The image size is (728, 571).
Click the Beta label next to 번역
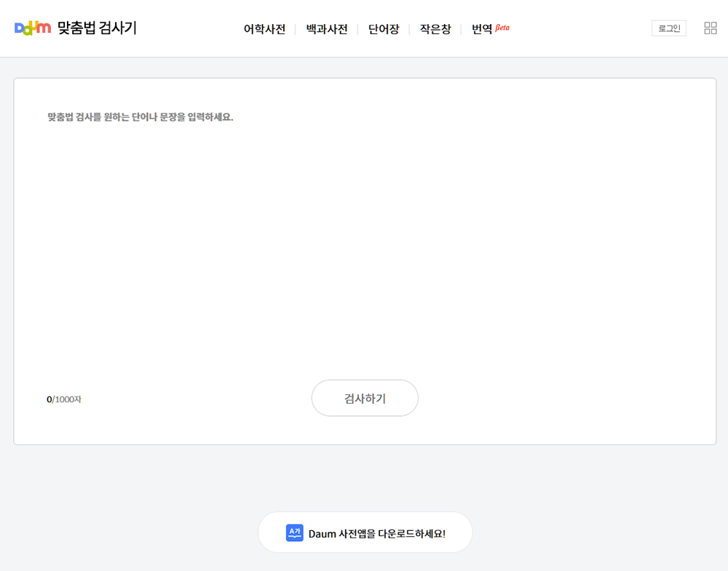[503, 28]
